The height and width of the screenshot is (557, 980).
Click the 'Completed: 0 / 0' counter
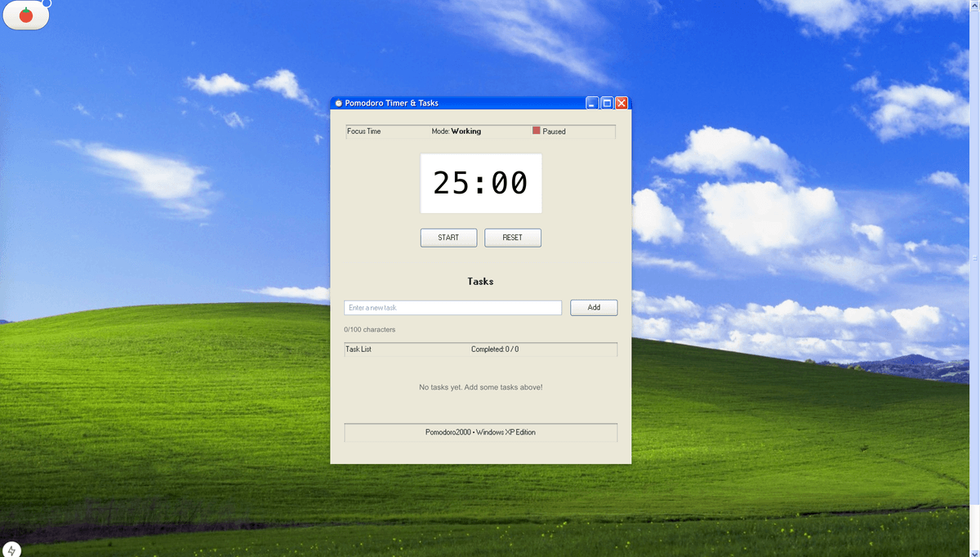click(495, 350)
